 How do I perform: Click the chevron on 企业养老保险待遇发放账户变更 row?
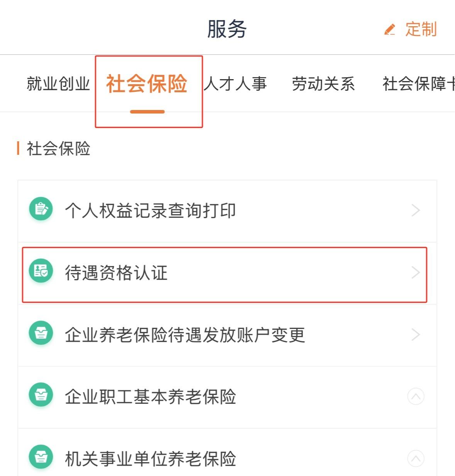416,334
